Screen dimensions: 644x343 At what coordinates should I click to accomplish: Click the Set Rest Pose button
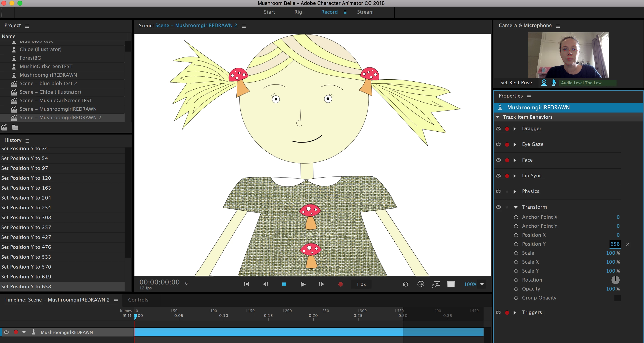(516, 82)
